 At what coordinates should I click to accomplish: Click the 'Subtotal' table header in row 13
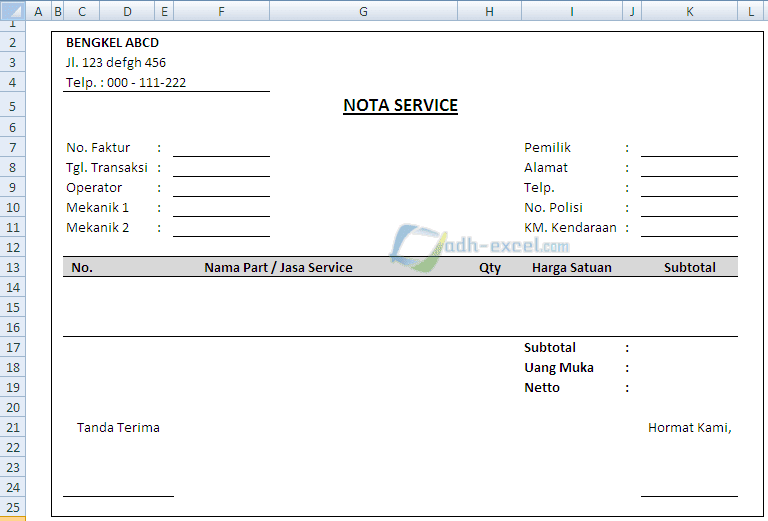(x=690, y=267)
